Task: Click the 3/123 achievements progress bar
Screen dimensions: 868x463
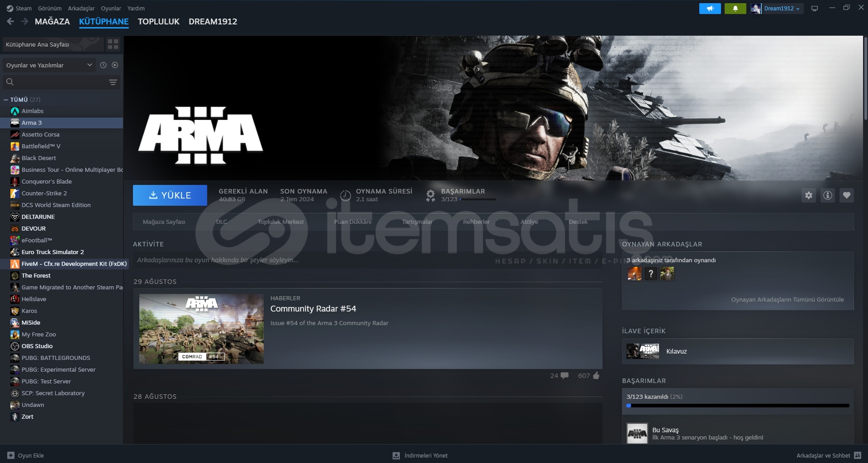Action: click(x=738, y=406)
